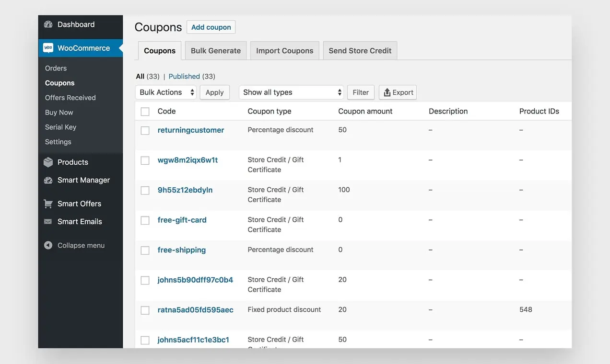This screenshot has height=364, width=610.
Task: Click product ID 548 cell
Action: coord(526,310)
